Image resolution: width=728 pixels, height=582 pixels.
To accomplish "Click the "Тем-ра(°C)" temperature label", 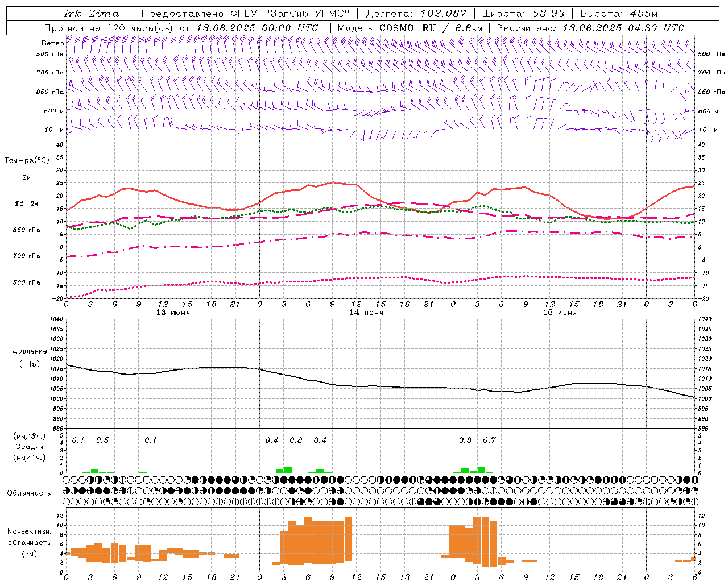I will (27, 161).
